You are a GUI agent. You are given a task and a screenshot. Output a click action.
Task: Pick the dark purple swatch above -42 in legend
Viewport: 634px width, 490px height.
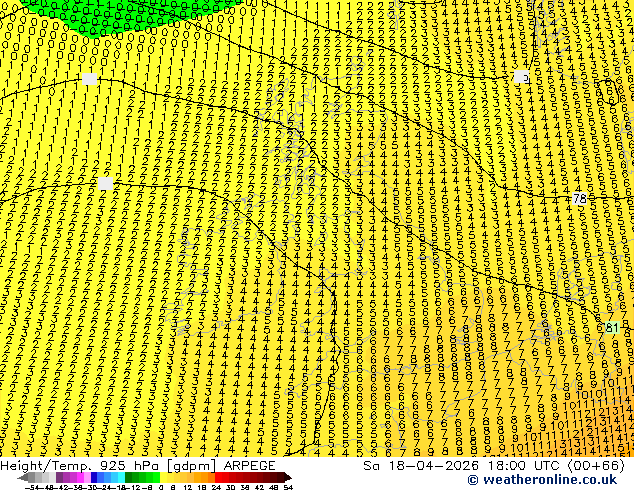point(59,478)
